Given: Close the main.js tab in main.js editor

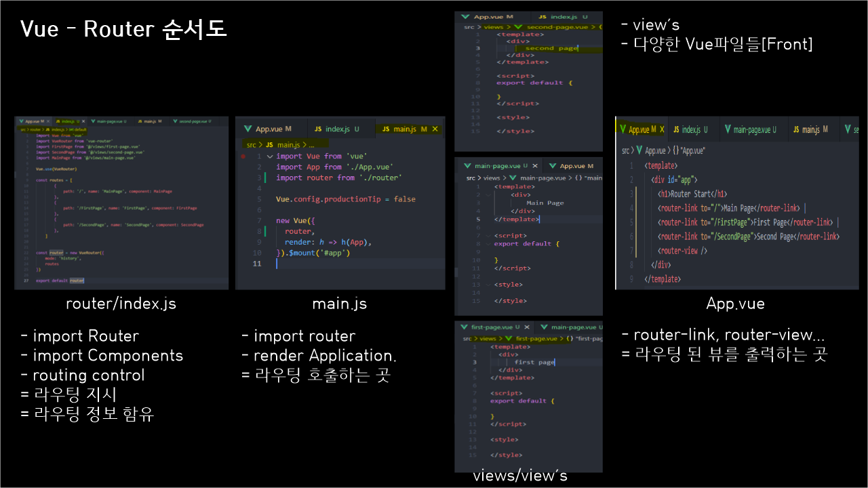Looking at the screenshot, I should click(x=435, y=129).
